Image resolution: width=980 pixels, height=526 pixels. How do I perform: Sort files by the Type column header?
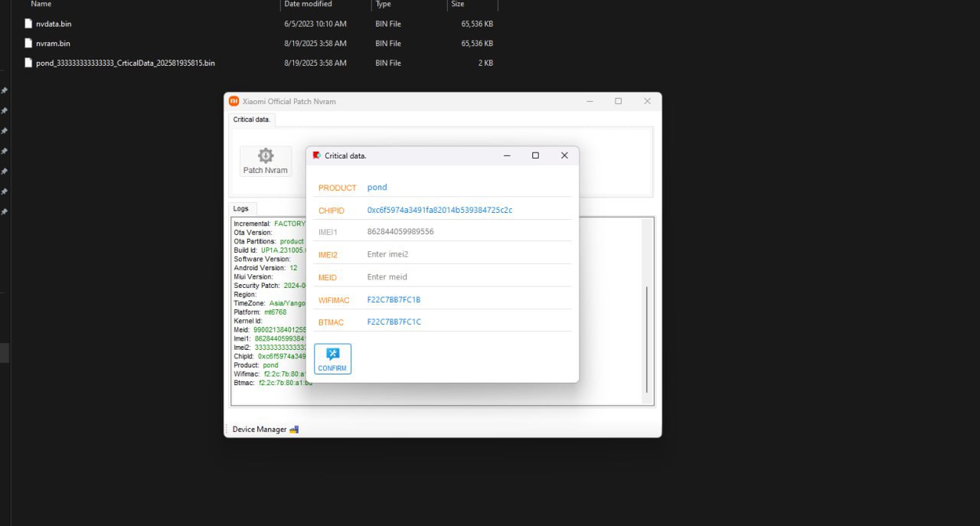click(383, 5)
